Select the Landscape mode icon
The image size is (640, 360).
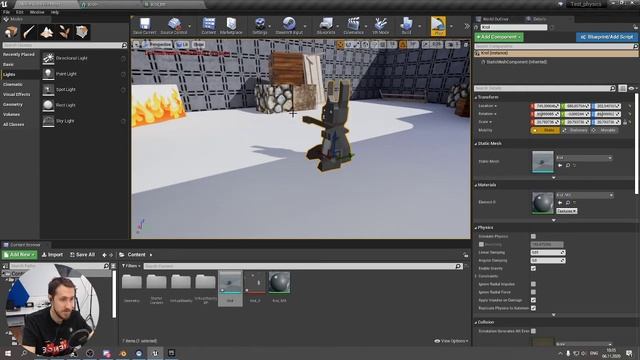47,32
